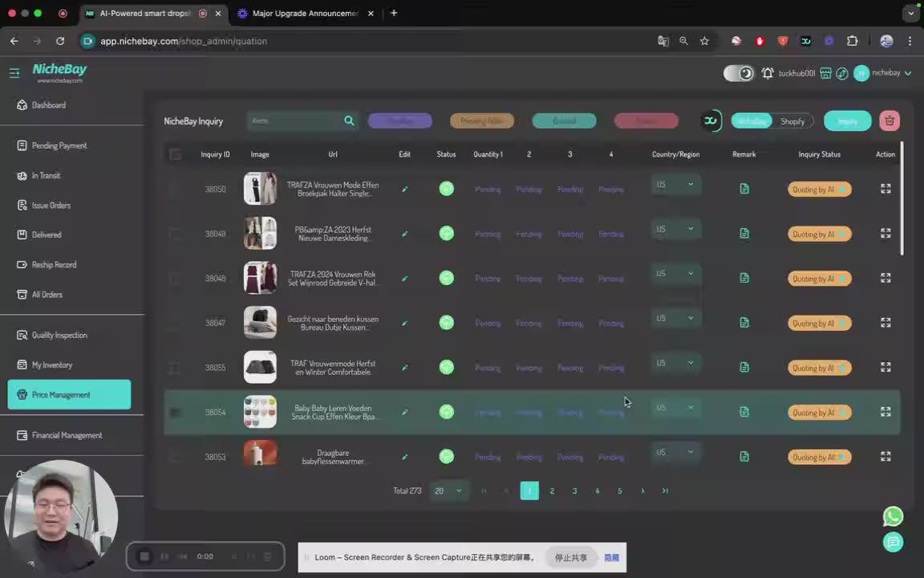
Task: Open country dropdown for inquiry 38049
Action: coord(675,229)
